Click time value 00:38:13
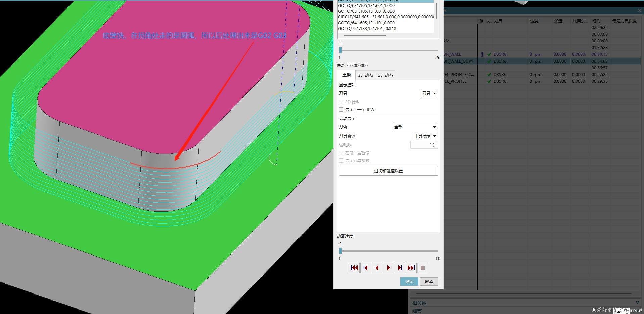This screenshot has height=314, width=644. [x=600, y=54]
